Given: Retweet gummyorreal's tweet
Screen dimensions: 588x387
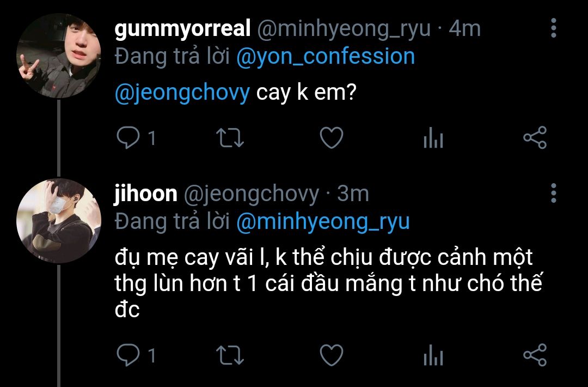Looking at the screenshot, I should pos(230,138).
